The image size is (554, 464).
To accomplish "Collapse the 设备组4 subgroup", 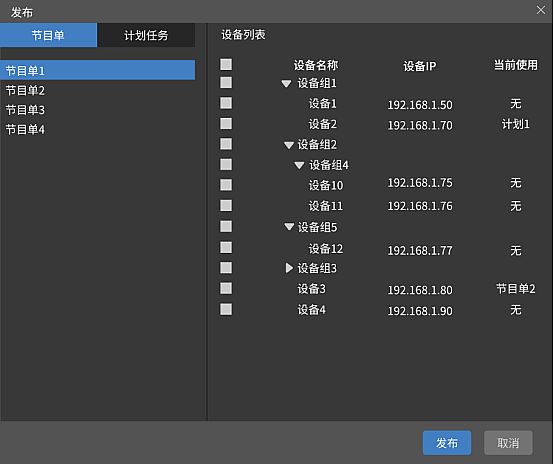I will [299, 165].
